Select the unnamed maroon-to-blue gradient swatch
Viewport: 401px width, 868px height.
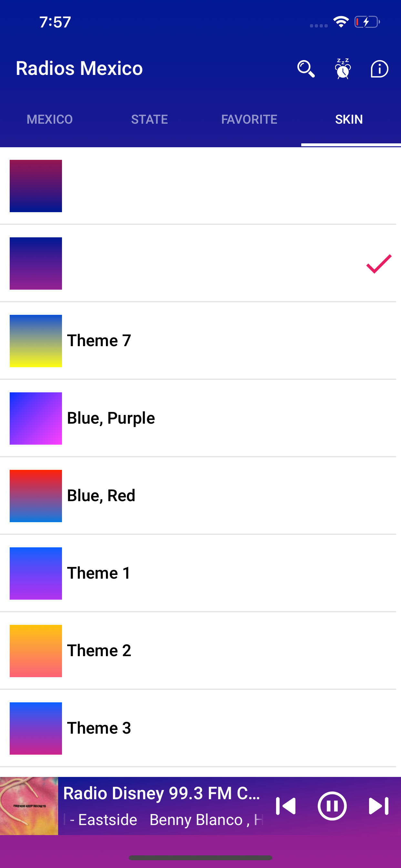tap(36, 186)
